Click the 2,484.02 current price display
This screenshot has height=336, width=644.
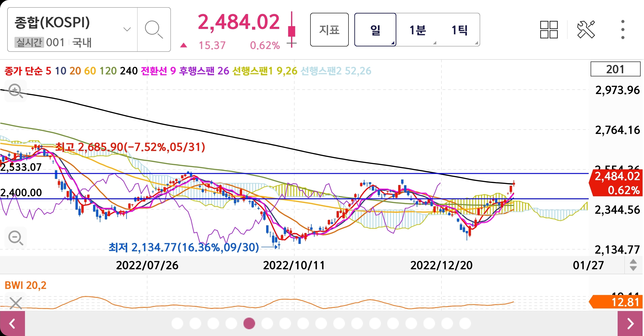point(239,22)
